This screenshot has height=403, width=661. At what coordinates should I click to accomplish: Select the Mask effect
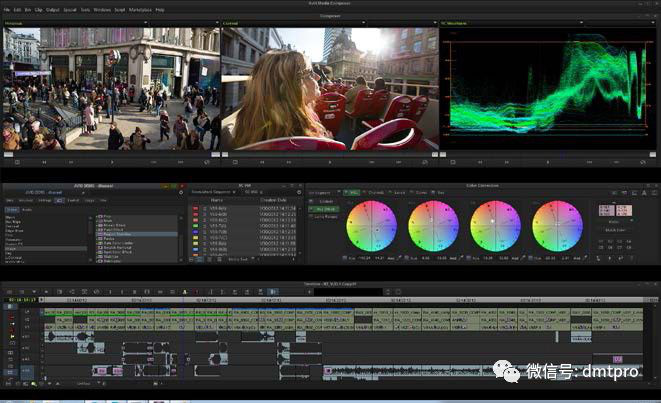108,221
